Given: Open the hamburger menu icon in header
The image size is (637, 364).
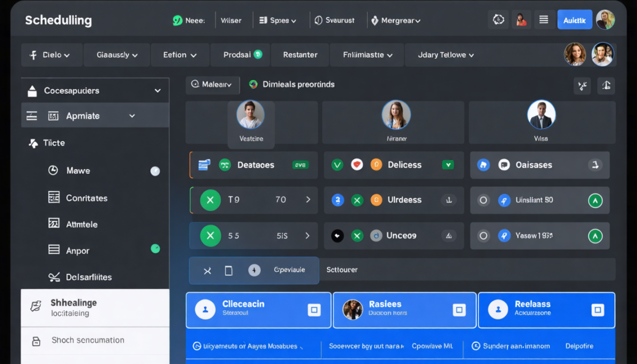Looking at the screenshot, I should [544, 20].
